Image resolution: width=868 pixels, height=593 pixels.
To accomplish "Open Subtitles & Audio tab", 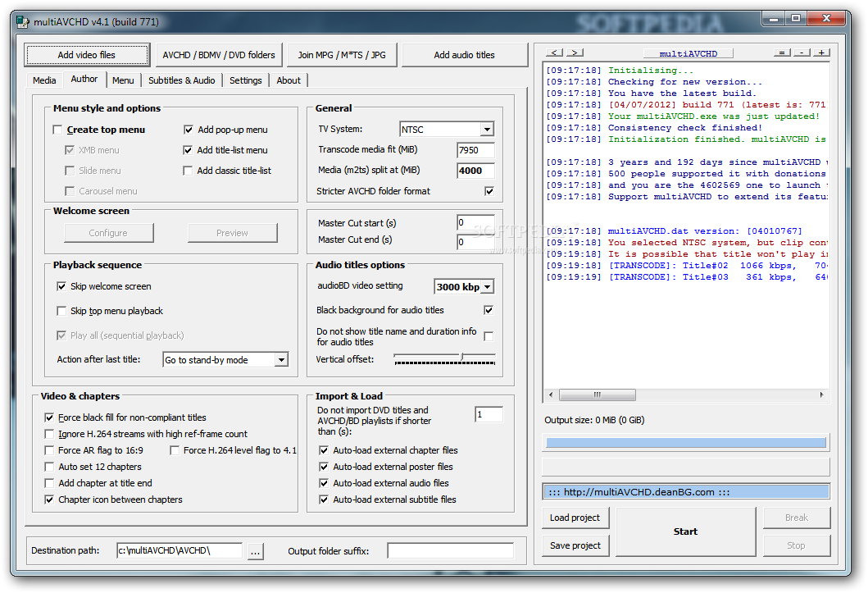I will [x=182, y=80].
